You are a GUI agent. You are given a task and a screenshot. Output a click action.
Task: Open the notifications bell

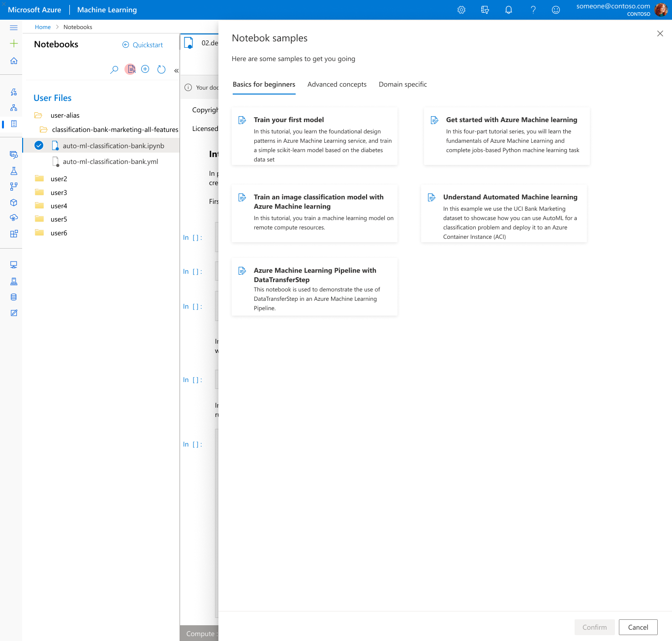point(509,10)
